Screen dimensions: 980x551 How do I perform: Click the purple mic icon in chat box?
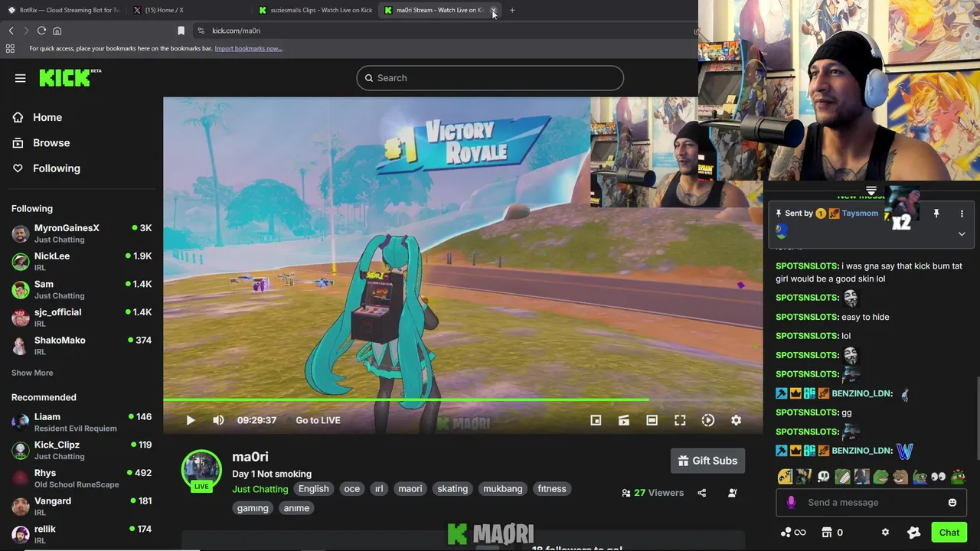[x=791, y=503]
